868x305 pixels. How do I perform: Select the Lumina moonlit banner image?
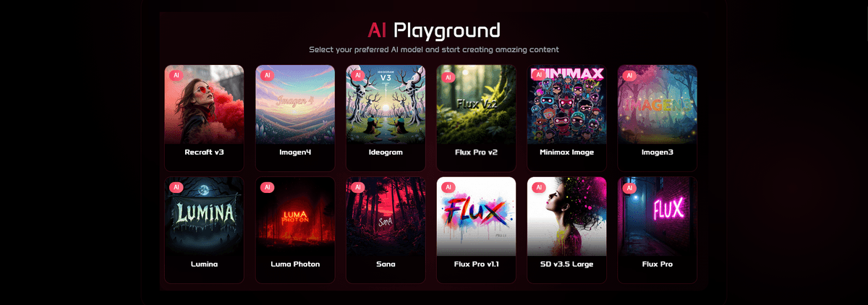click(x=204, y=217)
